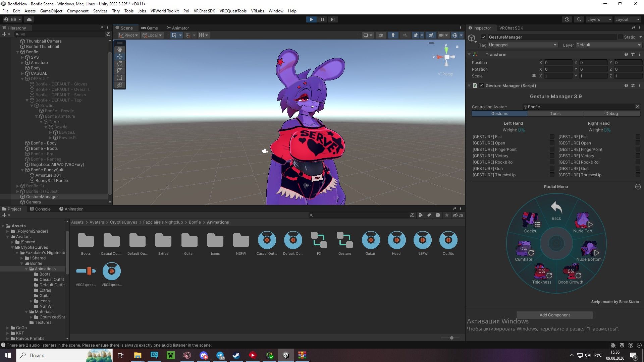Select the Rotate tool in Scene
Image resolution: width=644 pixels, height=362 pixels.
tap(120, 64)
